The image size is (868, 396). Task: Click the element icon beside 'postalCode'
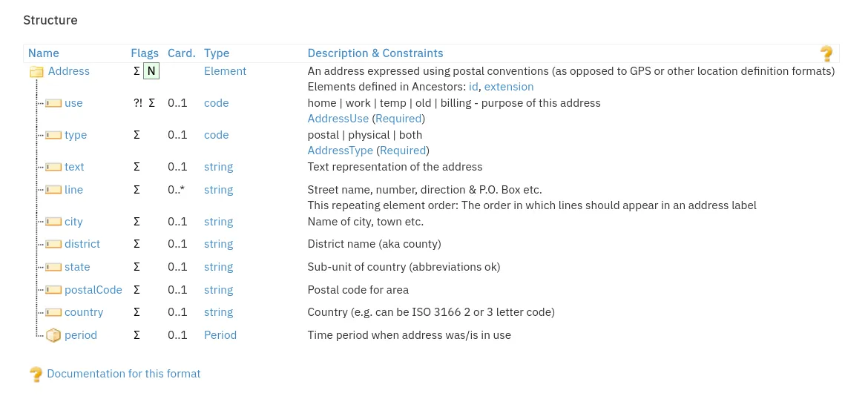(x=53, y=290)
